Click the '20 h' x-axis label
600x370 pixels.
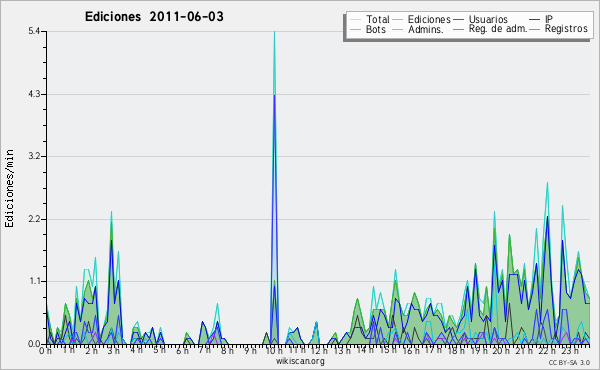click(x=501, y=351)
